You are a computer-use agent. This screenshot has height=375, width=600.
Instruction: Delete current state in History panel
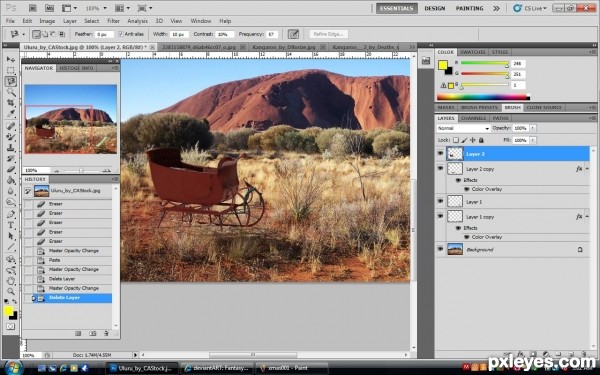coord(106,334)
